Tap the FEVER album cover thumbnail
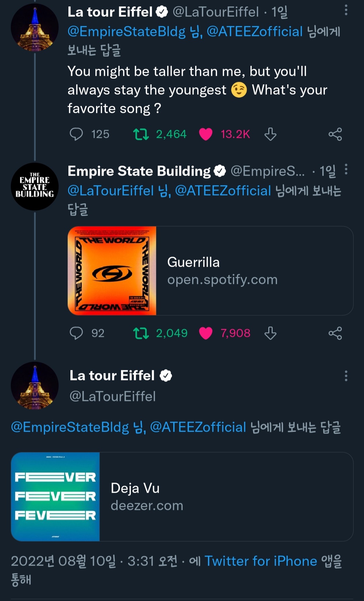Screen dimensions: 364x601 [x=56, y=497]
